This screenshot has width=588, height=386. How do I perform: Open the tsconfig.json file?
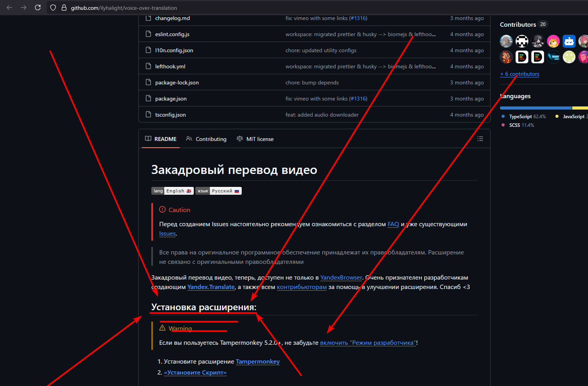(171, 115)
